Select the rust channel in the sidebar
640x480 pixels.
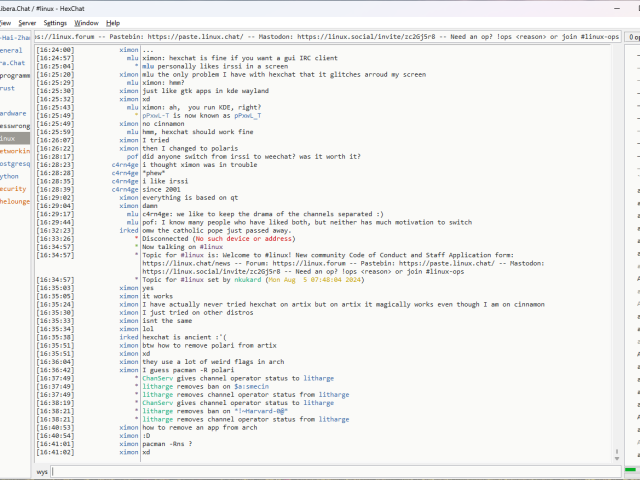(8, 88)
